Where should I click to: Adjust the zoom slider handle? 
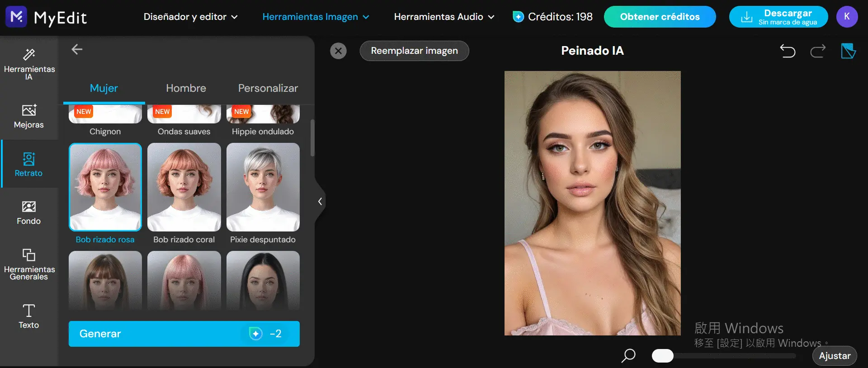[x=663, y=356]
